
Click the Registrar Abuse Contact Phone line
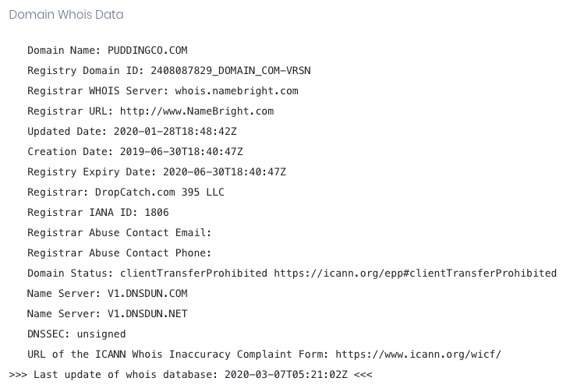(119, 253)
